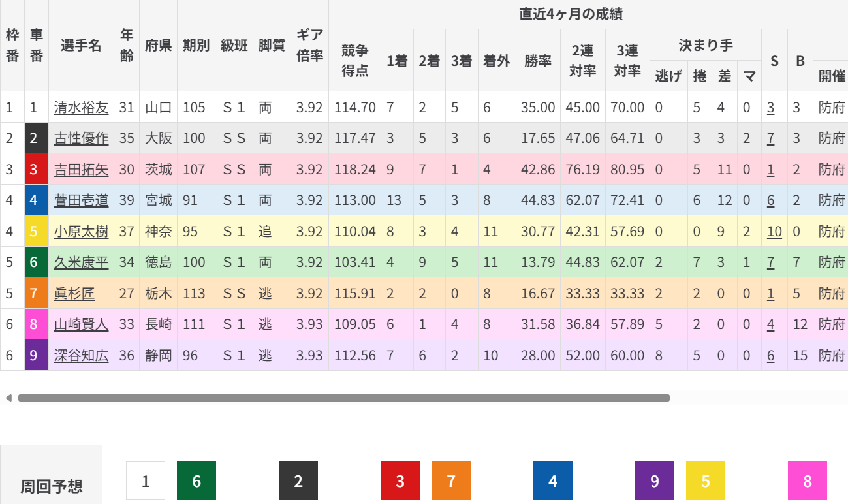The height and width of the screenshot is (504, 848).
Task: Click S count 10 link for 小原太樹
Action: (774, 232)
